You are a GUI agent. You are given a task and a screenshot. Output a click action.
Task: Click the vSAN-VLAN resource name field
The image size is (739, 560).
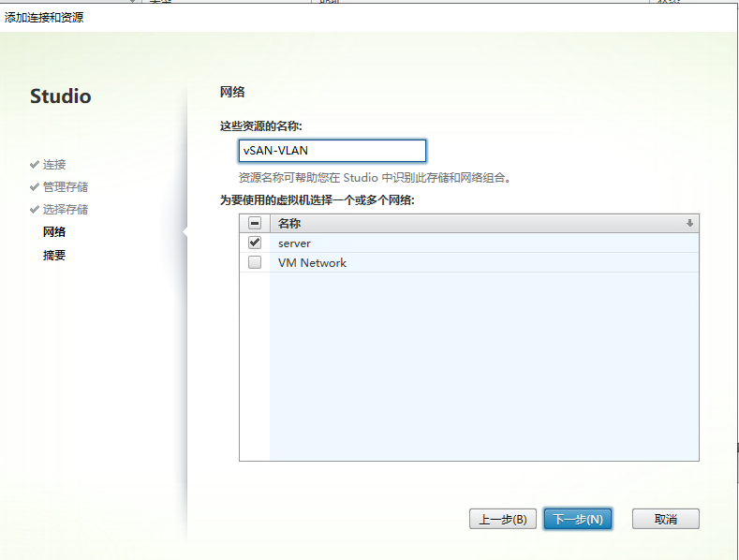pos(332,151)
